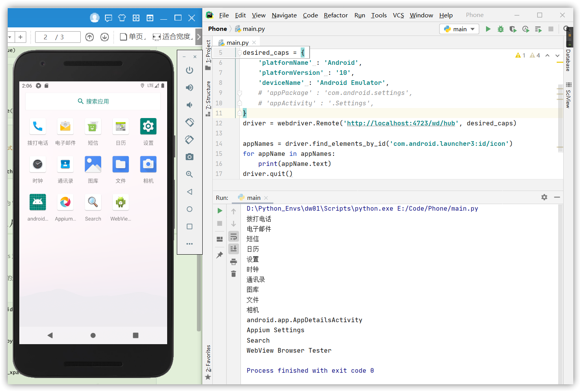Hide the Run tool window
581x392 pixels.
(557, 197)
